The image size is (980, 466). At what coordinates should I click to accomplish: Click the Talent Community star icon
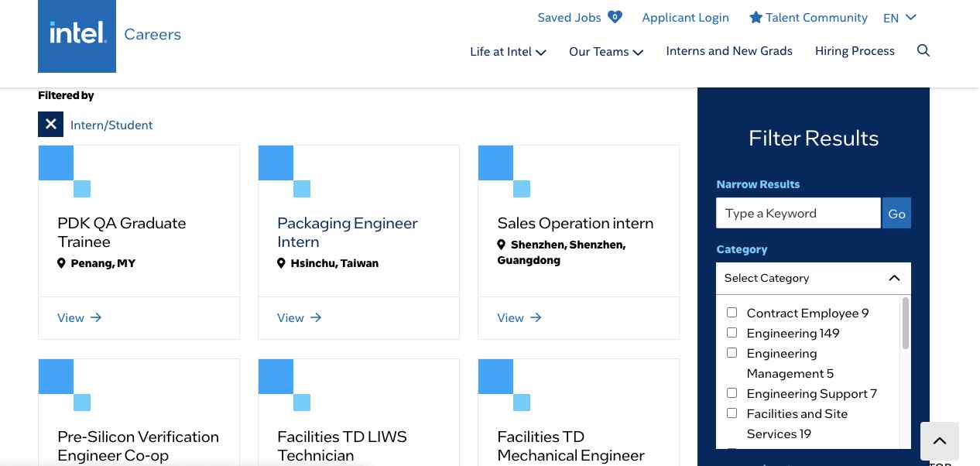pyautogui.click(x=755, y=17)
